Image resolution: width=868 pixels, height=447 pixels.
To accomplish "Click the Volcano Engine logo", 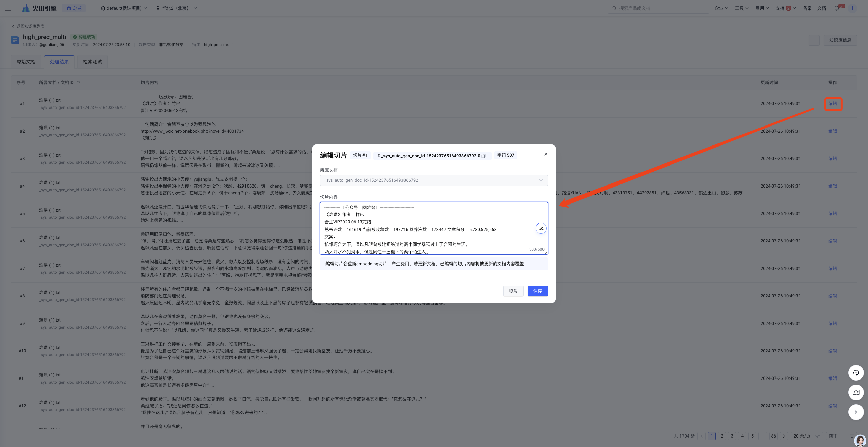I will click(39, 8).
